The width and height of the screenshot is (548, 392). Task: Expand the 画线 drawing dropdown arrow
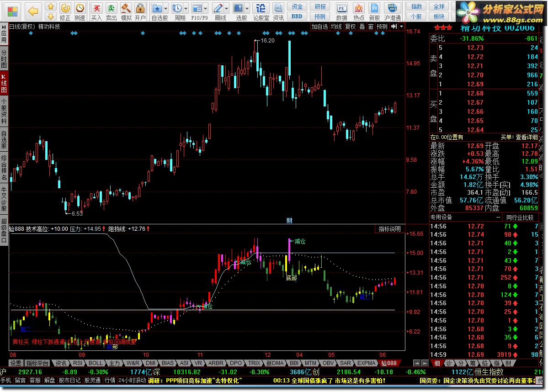click(227, 8)
